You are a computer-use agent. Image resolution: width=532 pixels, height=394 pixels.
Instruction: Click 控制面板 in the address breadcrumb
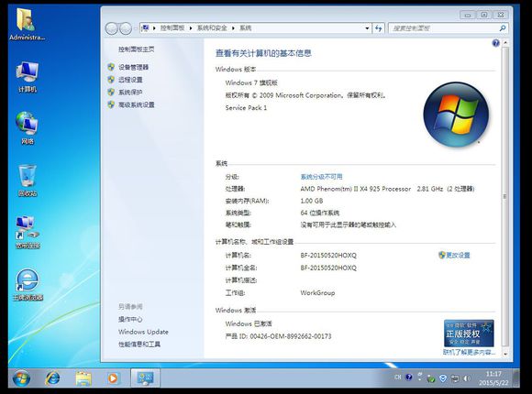172,28
